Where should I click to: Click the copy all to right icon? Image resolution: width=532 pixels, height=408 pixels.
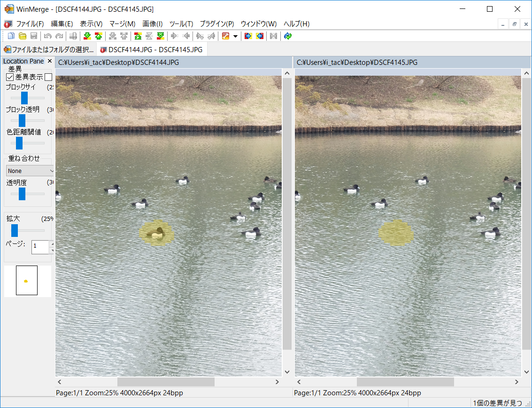tap(248, 36)
